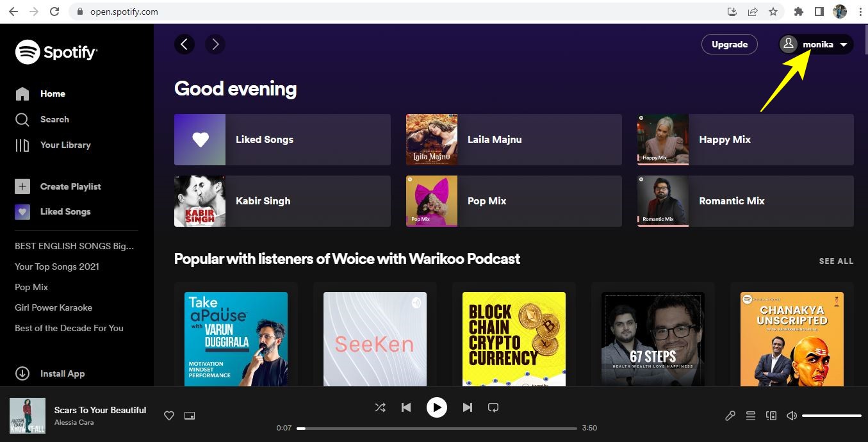Open your browser profile avatar menu
The width and height of the screenshot is (868, 442).
[x=839, y=11]
